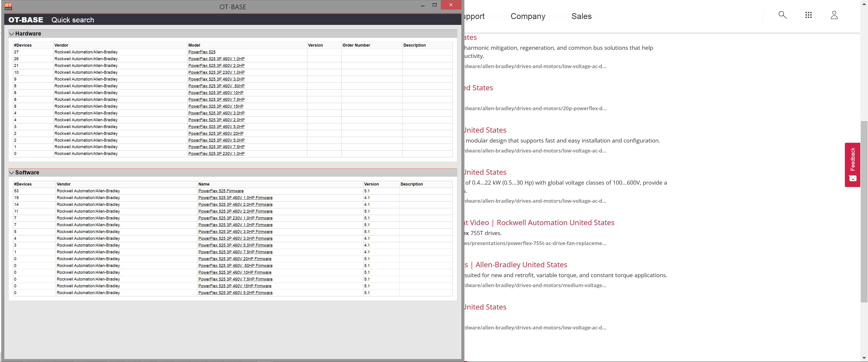This screenshot has height=362, width=868.
Task: Open browser result URL containing 20p-powerflex-d...
Action: coord(535,109)
